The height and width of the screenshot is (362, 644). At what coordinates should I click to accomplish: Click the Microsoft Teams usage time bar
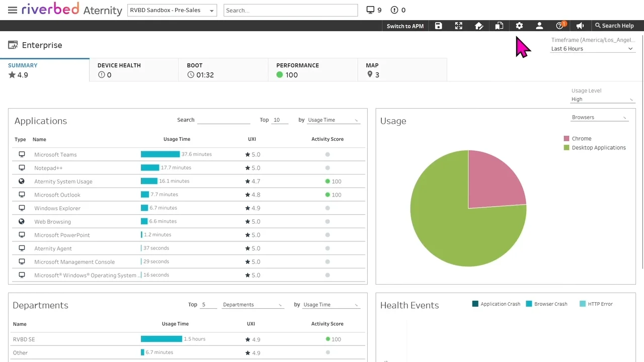pyautogui.click(x=160, y=154)
